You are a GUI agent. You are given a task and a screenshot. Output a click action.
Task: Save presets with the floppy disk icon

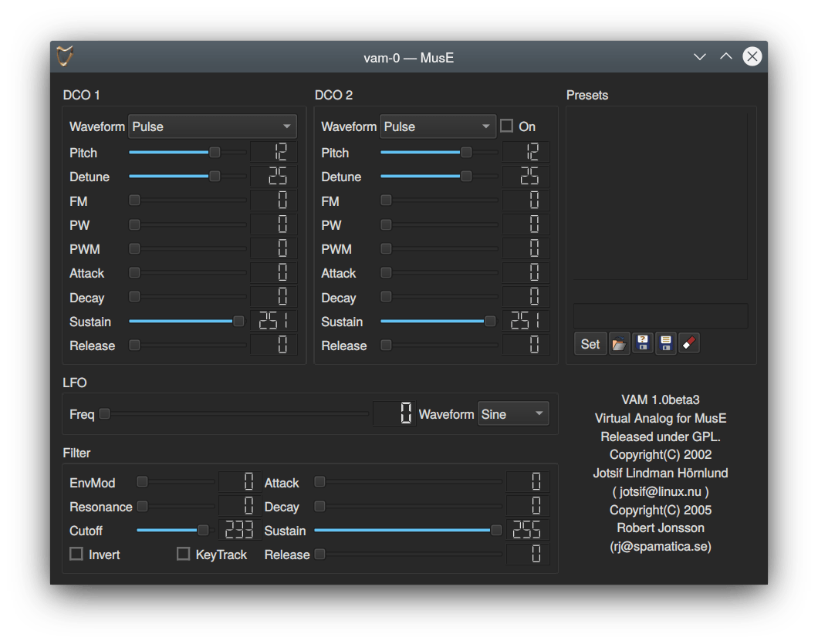point(665,343)
